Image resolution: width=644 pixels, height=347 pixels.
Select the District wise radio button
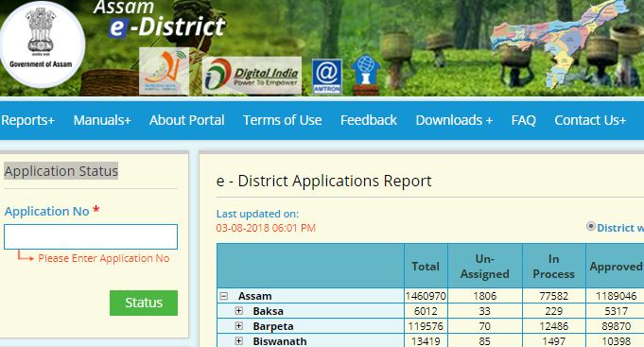click(x=591, y=226)
